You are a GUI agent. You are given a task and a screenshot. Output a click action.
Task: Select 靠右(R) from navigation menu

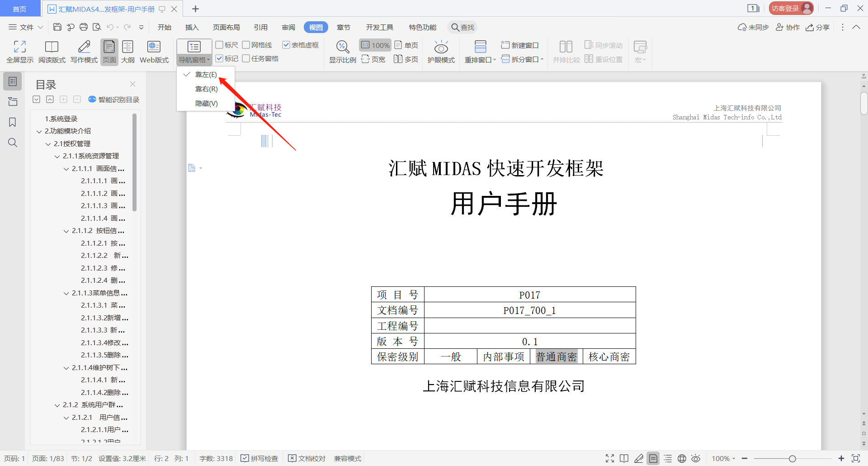click(x=206, y=89)
